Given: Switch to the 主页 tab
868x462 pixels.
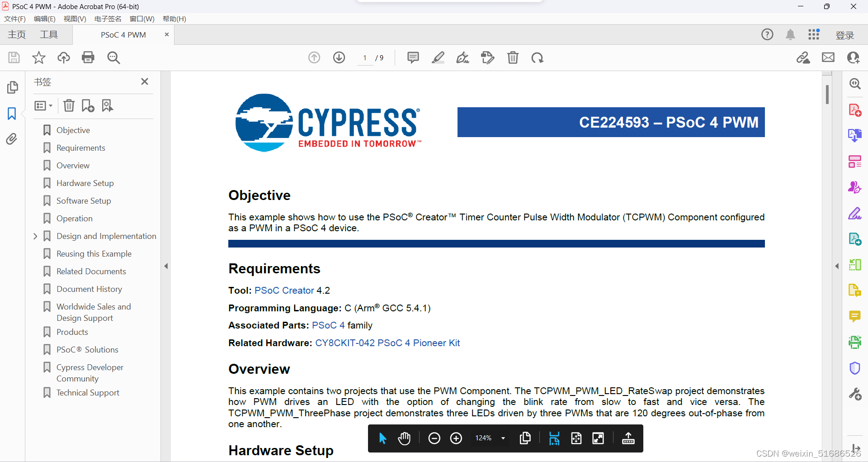Looking at the screenshot, I should pos(17,35).
